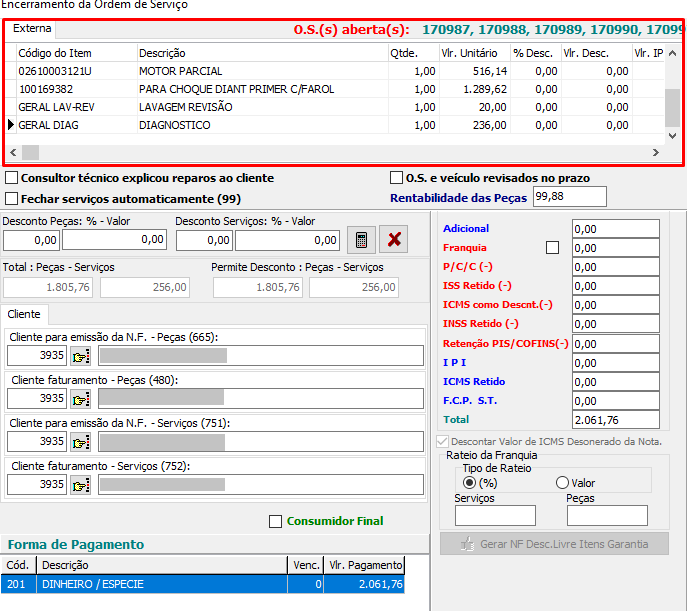Image resolution: width=687 pixels, height=611 pixels.
Task: Open client lookup for faturamento Serviços (752)
Action: (x=80, y=485)
